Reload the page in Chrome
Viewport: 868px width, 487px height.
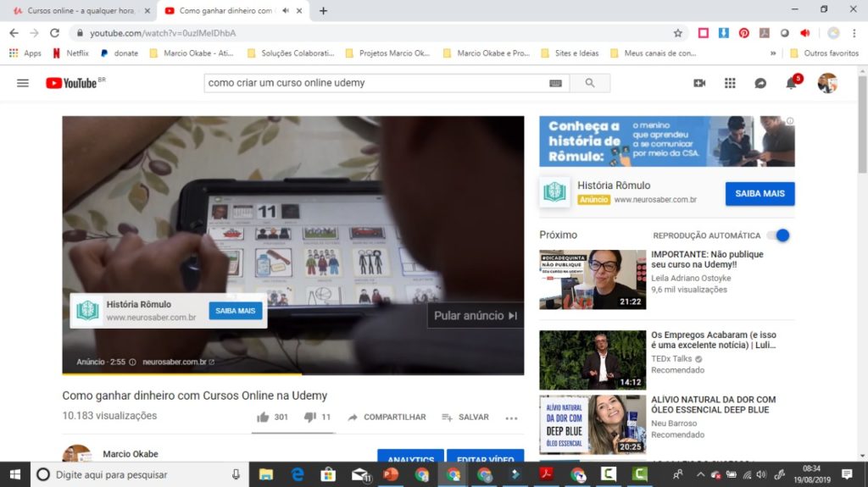(x=54, y=33)
